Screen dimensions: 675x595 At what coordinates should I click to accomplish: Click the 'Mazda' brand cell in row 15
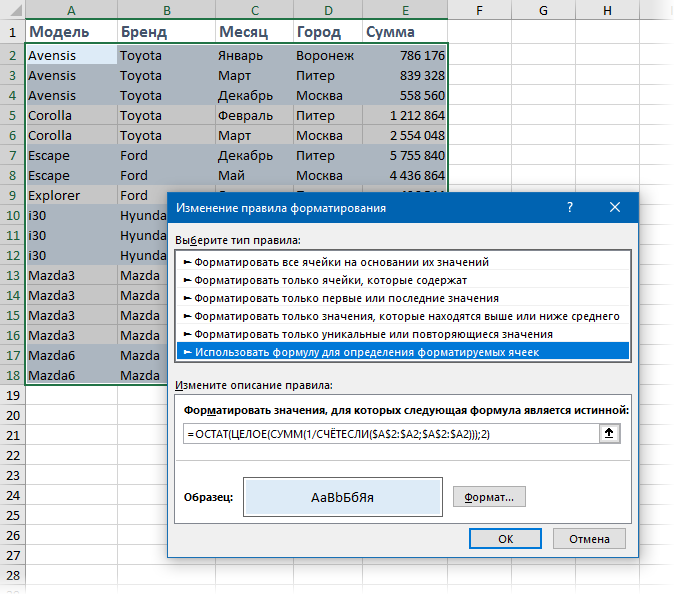pyautogui.click(x=142, y=315)
